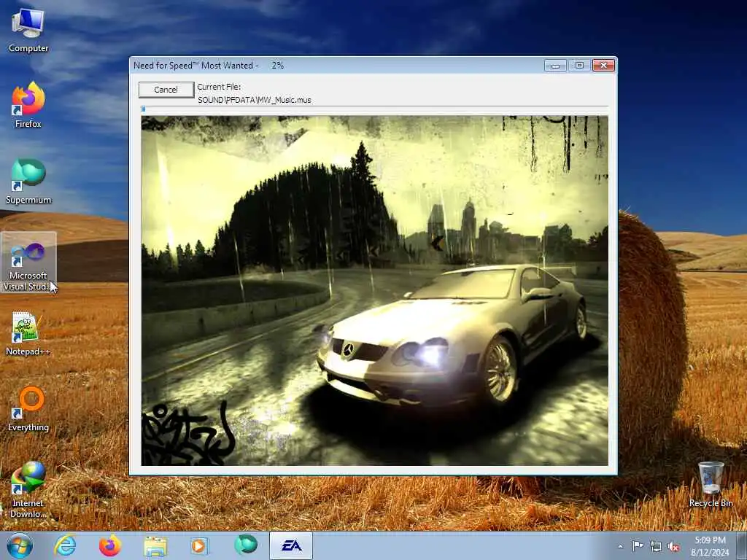Close the Need for Speed installer window
The height and width of the screenshot is (560, 747).
click(603, 65)
